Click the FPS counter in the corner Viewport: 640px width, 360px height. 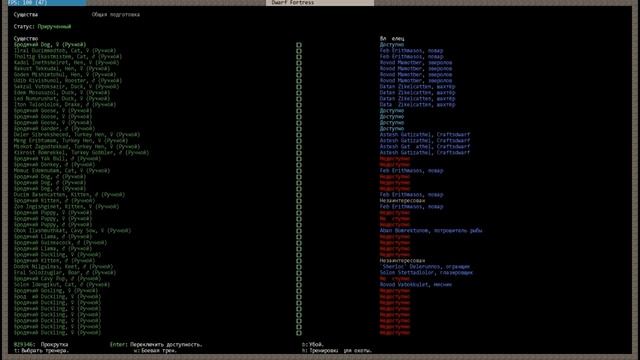pyautogui.click(x=28, y=2)
